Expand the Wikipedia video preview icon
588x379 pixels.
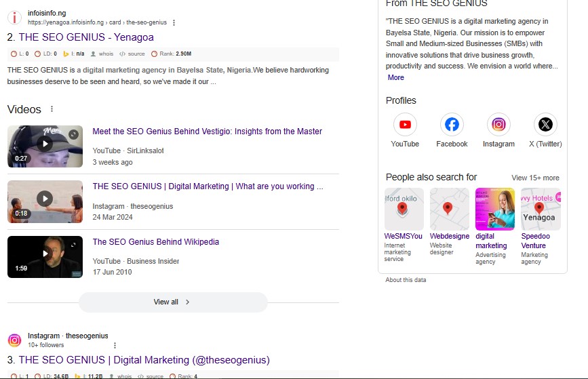(74, 245)
